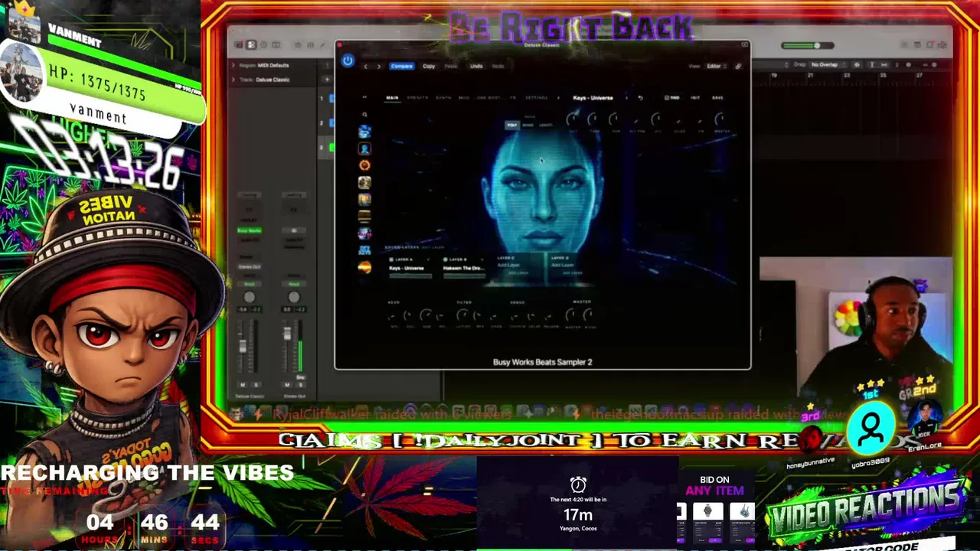Select POLY voice mode
Image resolution: width=980 pixels, height=551 pixels.
click(512, 125)
